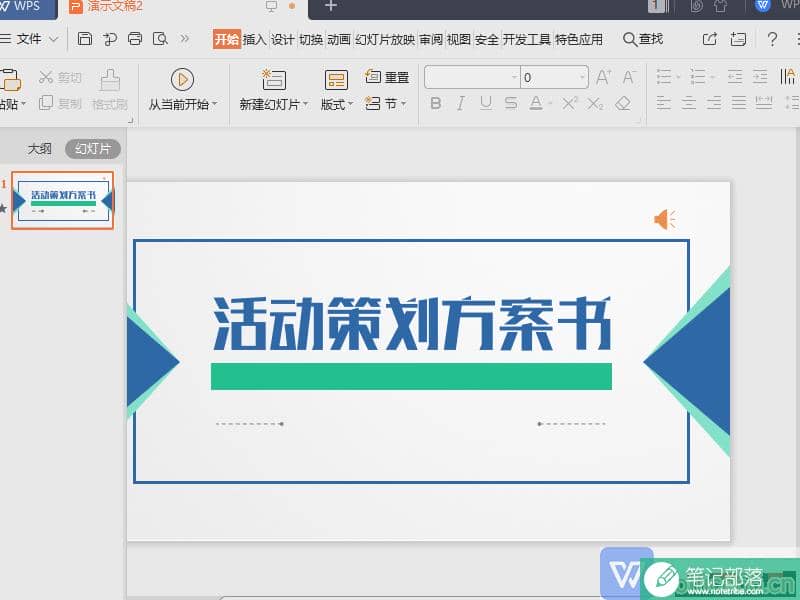
Task: Open the 切换 ribbon tab
Action: point(311,39)
